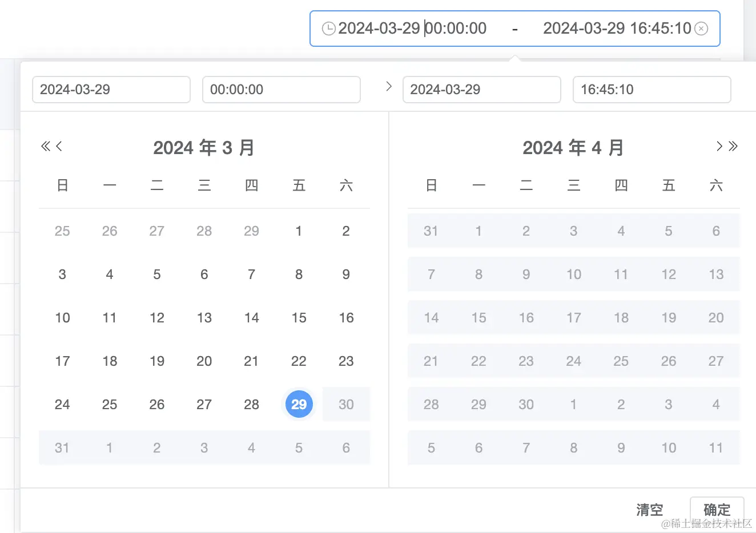
Task: Click the single-left arrow to show February
Action: [58, 146]
